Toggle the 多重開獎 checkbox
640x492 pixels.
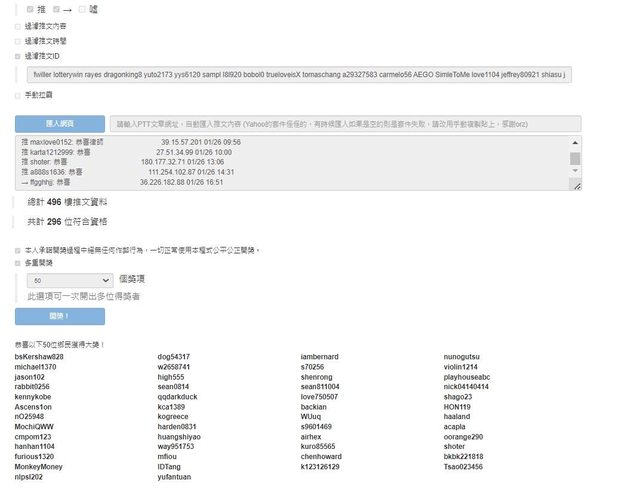17,263
